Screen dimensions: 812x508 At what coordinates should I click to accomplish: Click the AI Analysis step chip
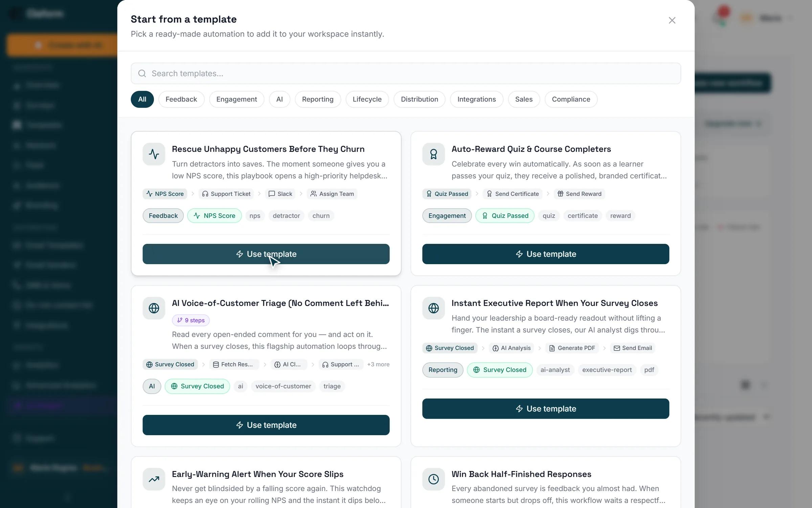511,348
